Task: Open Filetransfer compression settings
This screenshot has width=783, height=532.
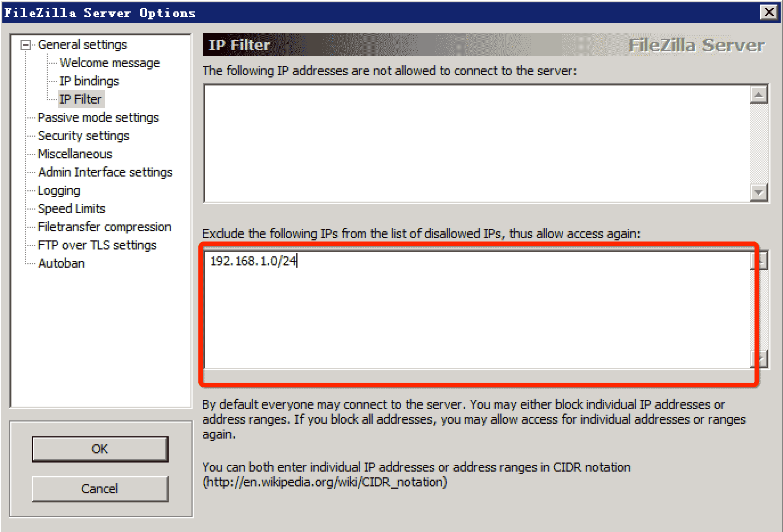Action: click(x=104, y=227)
